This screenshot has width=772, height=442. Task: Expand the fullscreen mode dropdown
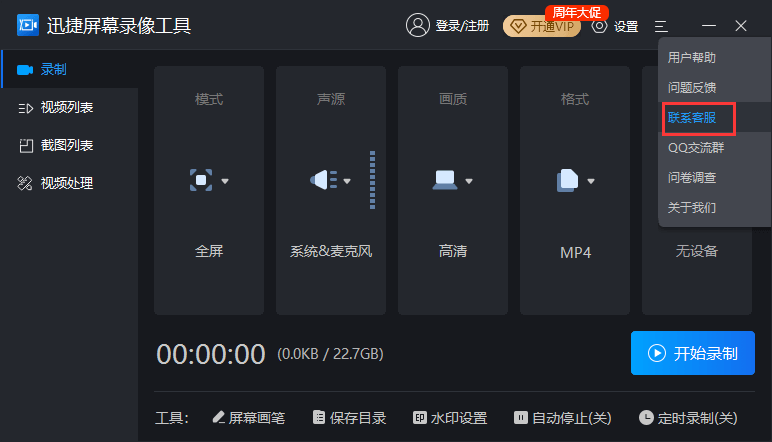pyautogui.click(x=209, y=180)
